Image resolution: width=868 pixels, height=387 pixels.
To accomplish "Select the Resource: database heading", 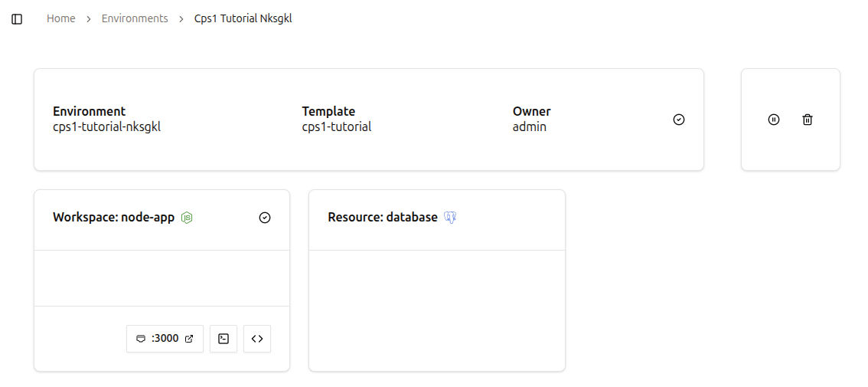I will point(383,218).
